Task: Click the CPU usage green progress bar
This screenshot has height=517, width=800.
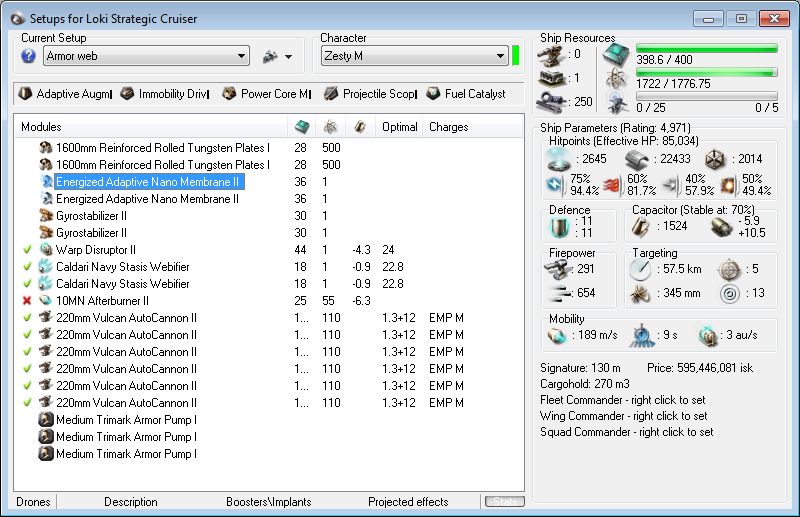Action: (x=707, y=48)
